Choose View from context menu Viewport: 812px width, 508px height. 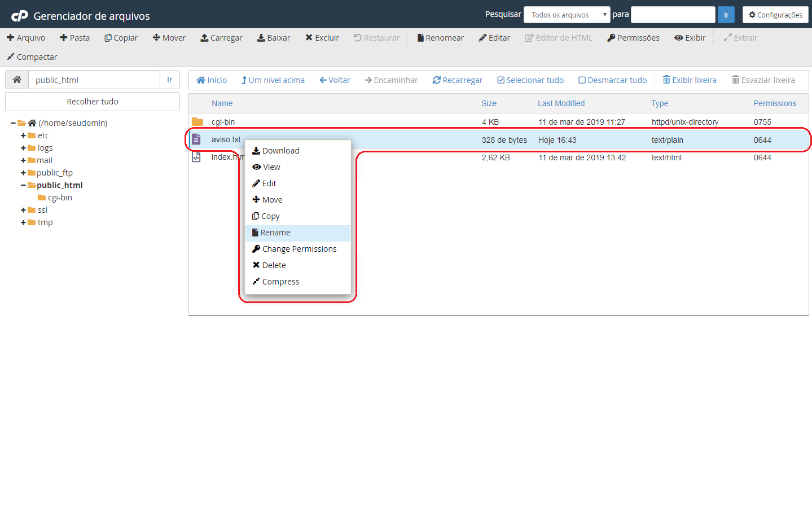click(298, 167)
